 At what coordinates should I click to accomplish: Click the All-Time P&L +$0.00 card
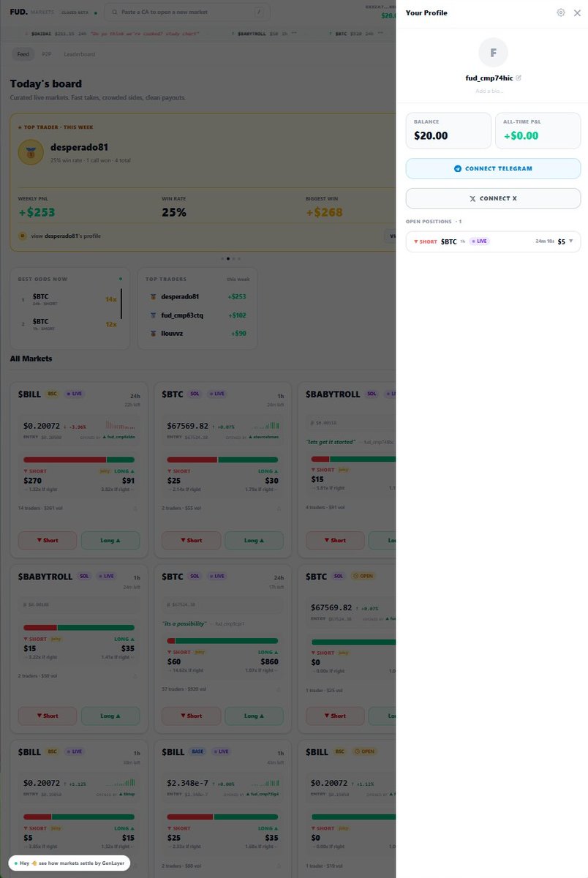pyautogui.click(x=538, y=130)
